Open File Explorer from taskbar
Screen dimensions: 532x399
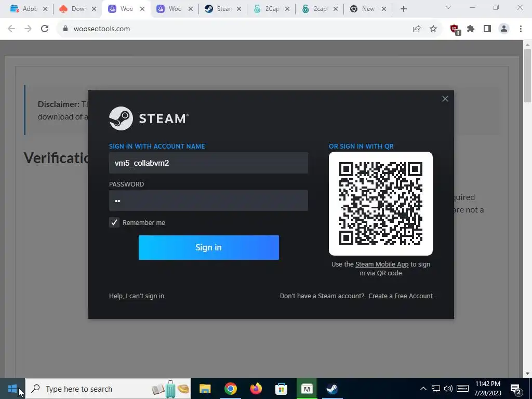pos(205,389)
